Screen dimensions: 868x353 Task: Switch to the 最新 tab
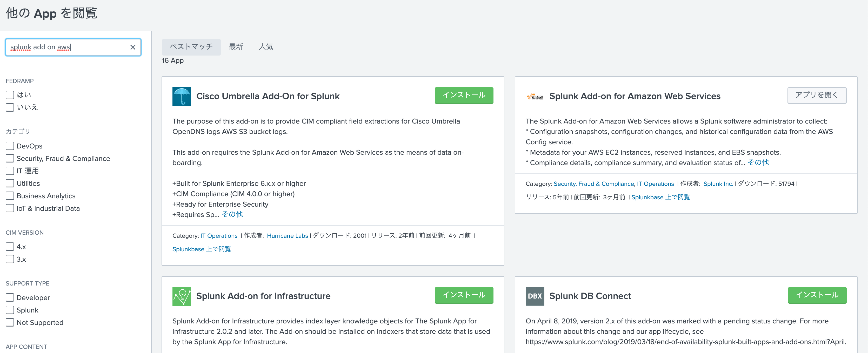(236, 47)
